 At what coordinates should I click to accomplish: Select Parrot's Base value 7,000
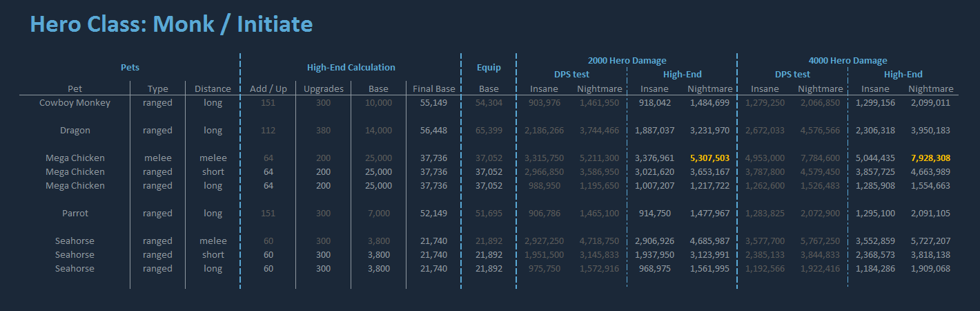(x=378, y=214)
